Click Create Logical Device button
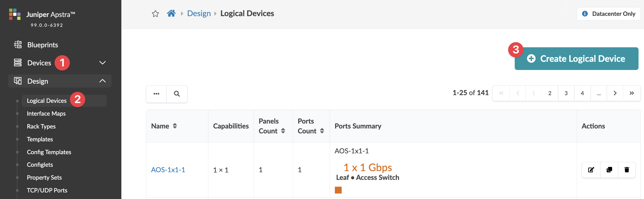 coord(576,59)
